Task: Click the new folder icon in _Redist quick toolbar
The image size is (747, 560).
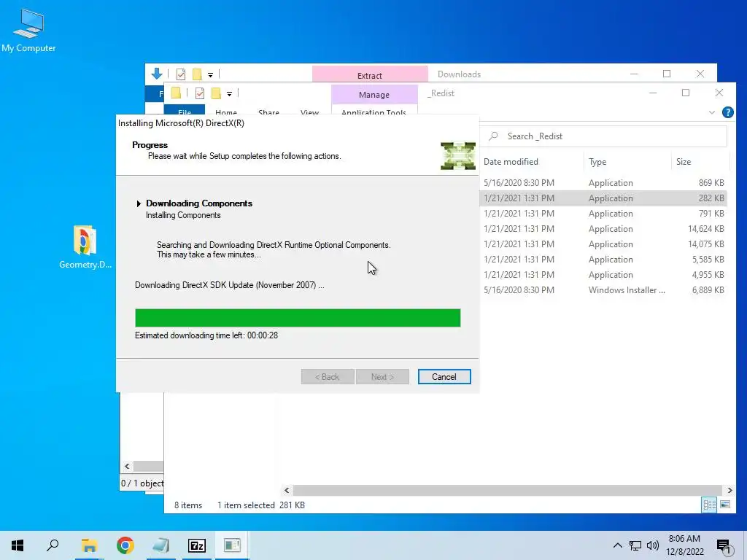Action: (x=216, y=93)
